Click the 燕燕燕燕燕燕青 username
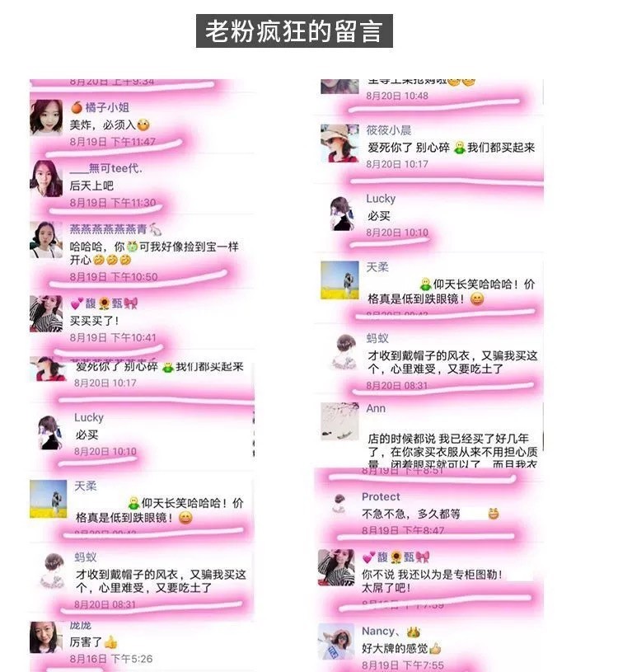Viewport: 618px width, 672px height. [x=108, y=229]
